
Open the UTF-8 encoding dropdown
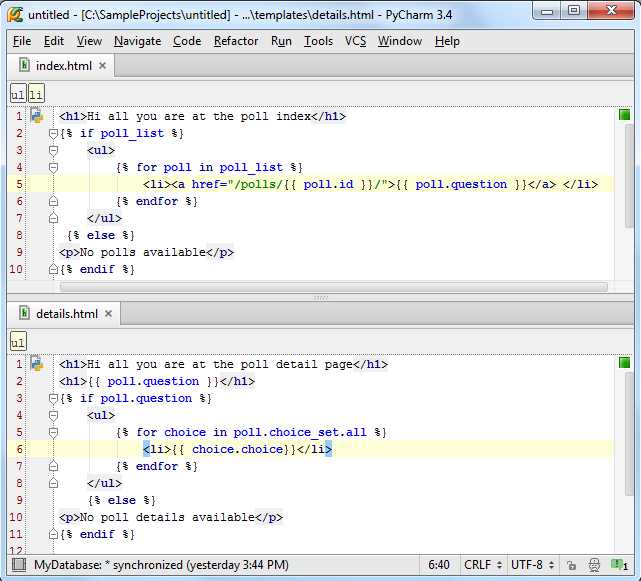(x=532, y=565)
